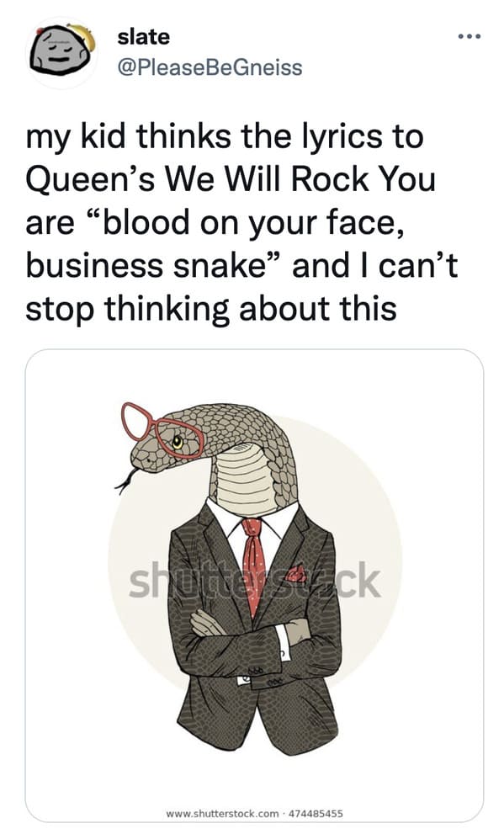Click the snake's red eyeglasses
Image resolution: width=504 pixels, height=834 pixels.
[x=162, y=430]
